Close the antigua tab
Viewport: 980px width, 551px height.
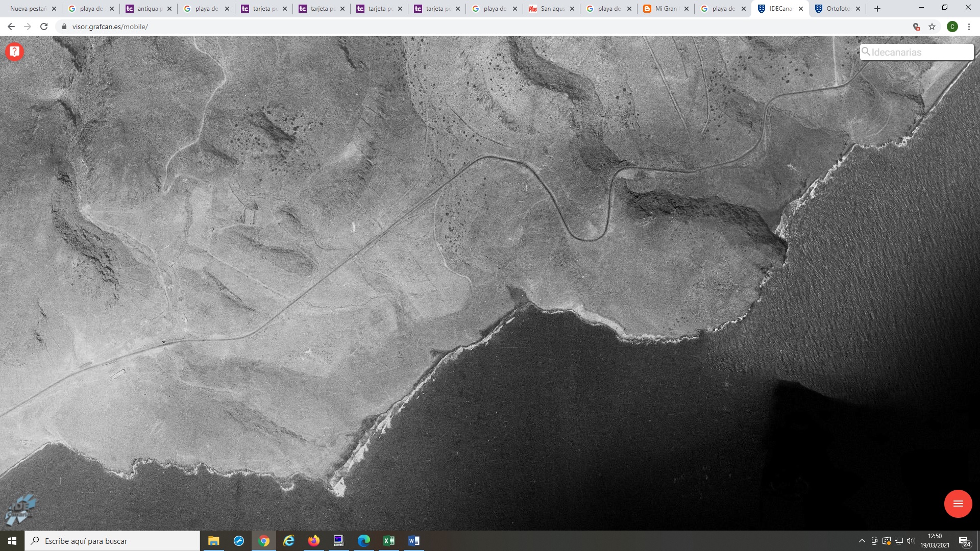pos(169,9)
